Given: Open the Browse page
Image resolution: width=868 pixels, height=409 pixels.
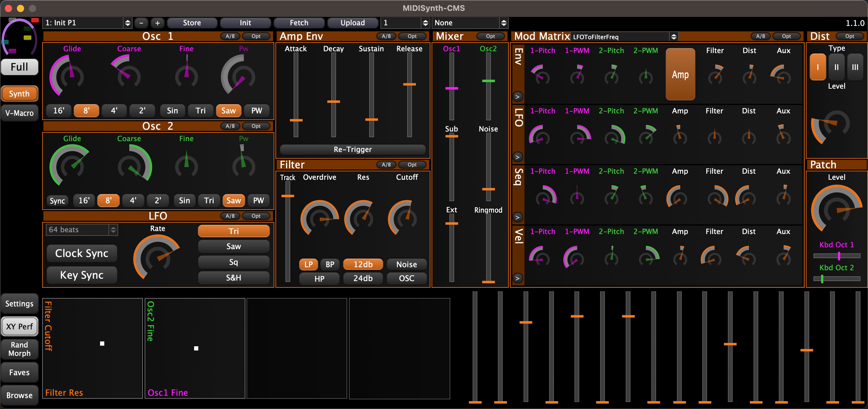Looking at the screenshot, I should pyautogui.click(x=19, y=395).
